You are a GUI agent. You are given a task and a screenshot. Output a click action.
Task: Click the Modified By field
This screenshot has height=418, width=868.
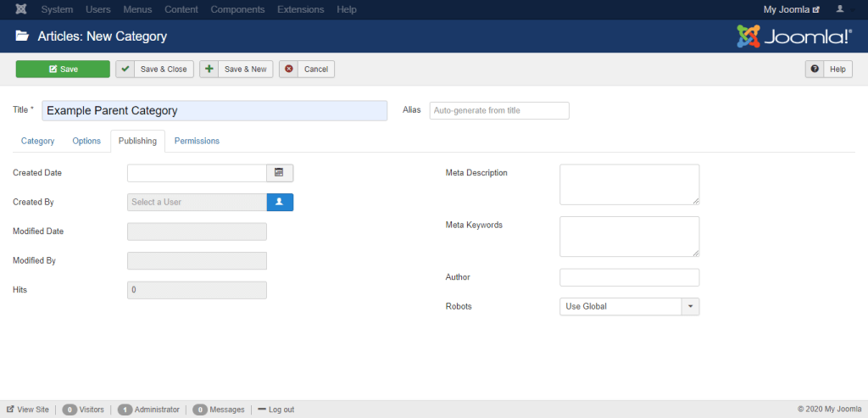197,261
